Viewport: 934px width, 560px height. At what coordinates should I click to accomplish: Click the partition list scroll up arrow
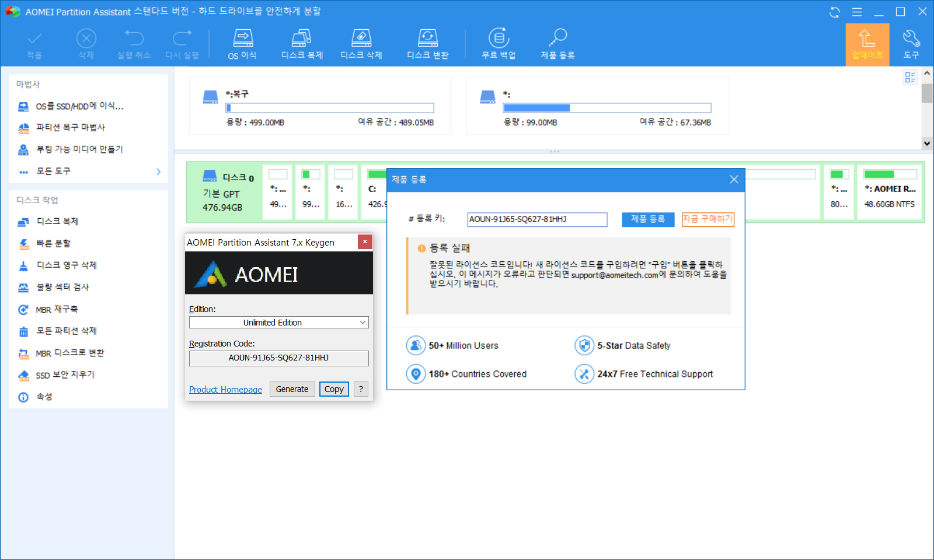coord(927,73)
